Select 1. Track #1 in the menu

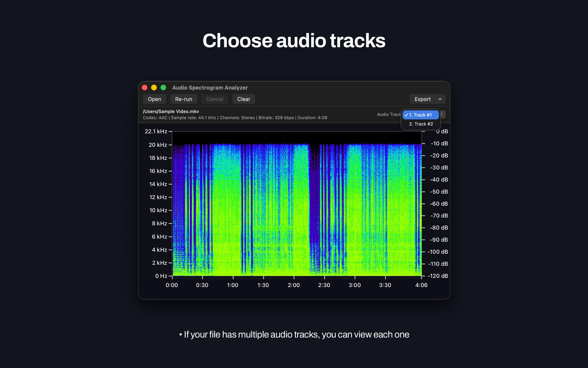(x=421, y=115)
